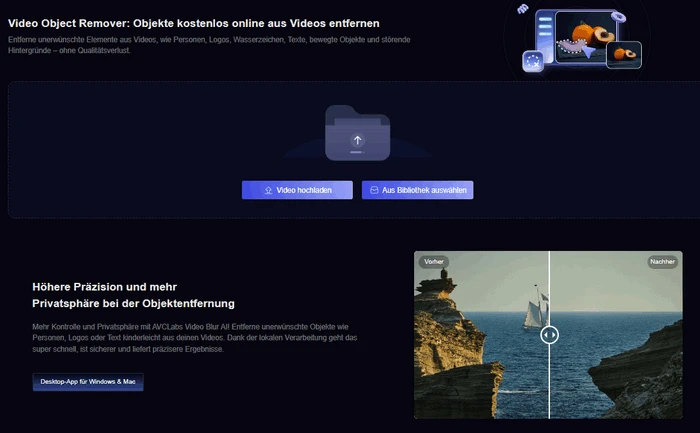Viewport: 700px width, 433px height.
Task: Click heading Video Object Remover: Objekte kostenlos
Action: tap(194, 23)
